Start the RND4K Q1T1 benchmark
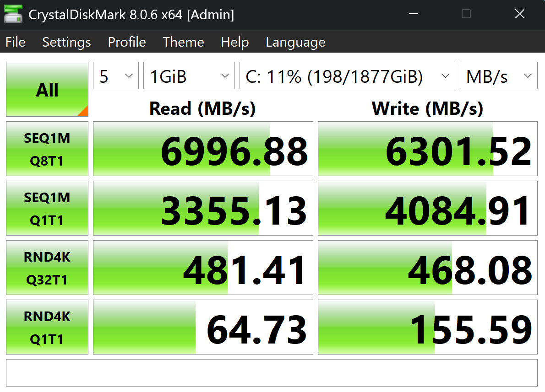545x392 pixels. 47,327
